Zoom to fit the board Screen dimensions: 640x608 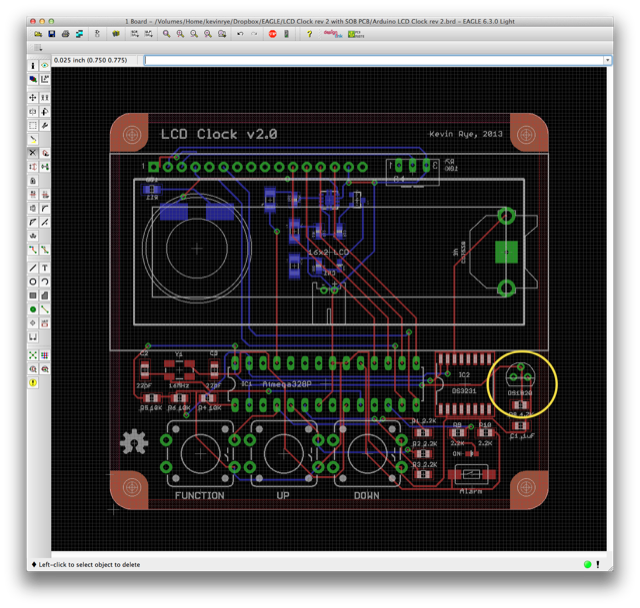167,34
